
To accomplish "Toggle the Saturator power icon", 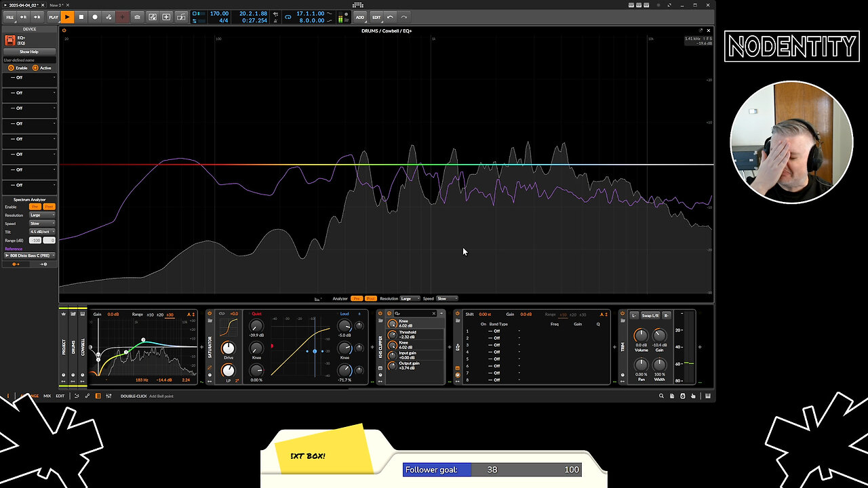I will (210, 314).
